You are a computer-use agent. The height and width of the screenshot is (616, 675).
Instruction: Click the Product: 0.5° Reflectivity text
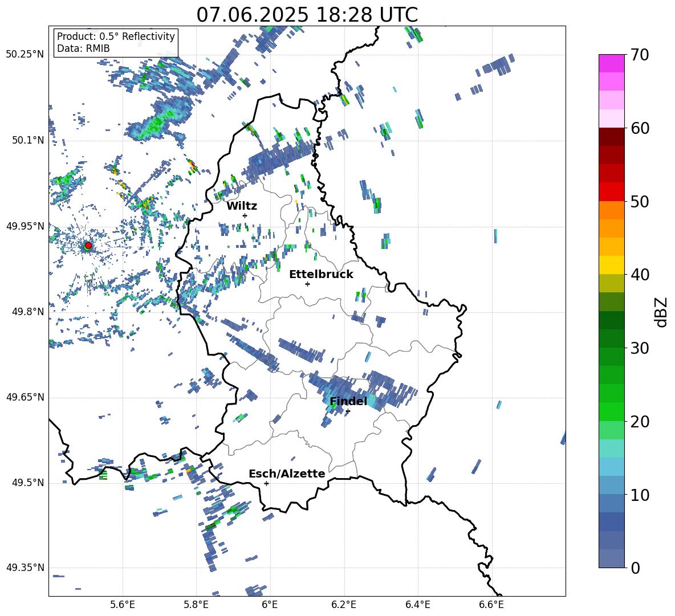(116, 36)
